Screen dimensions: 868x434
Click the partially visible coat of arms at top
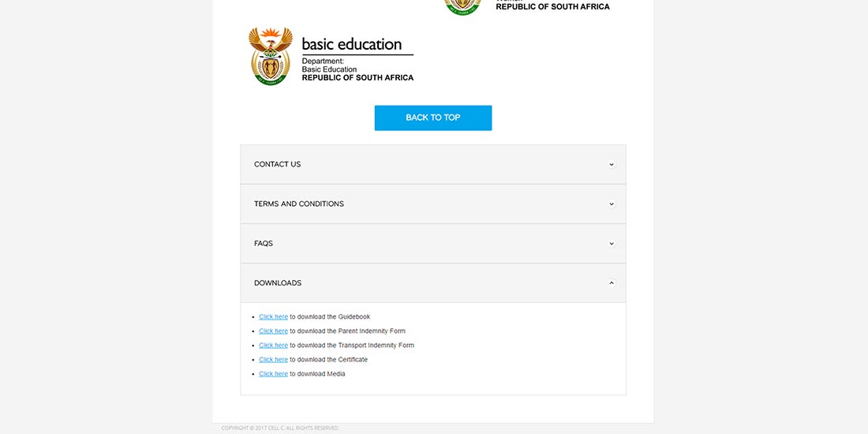[x=462, y=7]
